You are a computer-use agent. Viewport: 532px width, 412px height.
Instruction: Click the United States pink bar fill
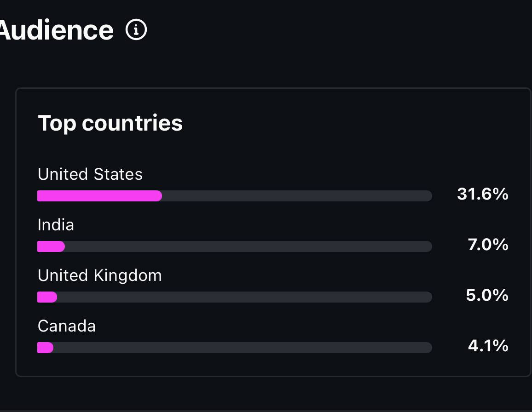[x=99, y=196]
